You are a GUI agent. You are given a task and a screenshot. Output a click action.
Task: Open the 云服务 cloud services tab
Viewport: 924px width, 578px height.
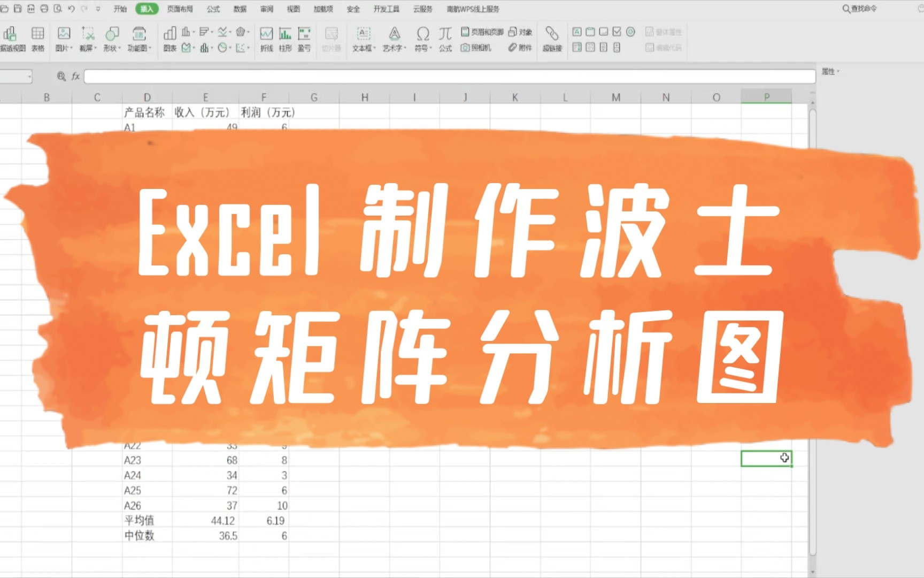point(422,9)
